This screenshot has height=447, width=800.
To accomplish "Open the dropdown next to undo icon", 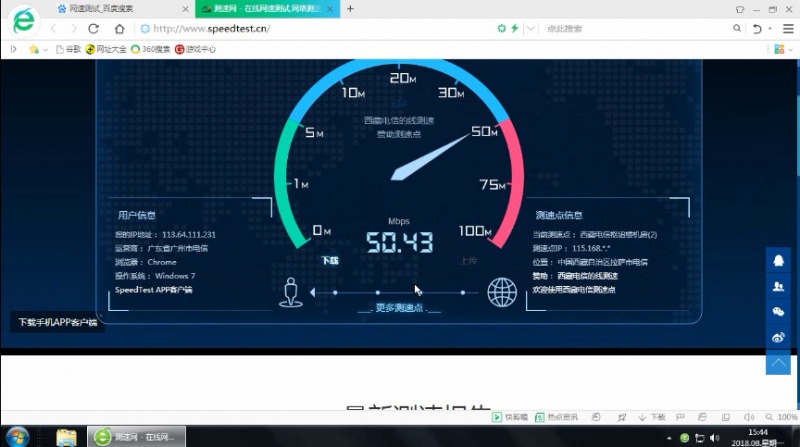I will point(770,29).
